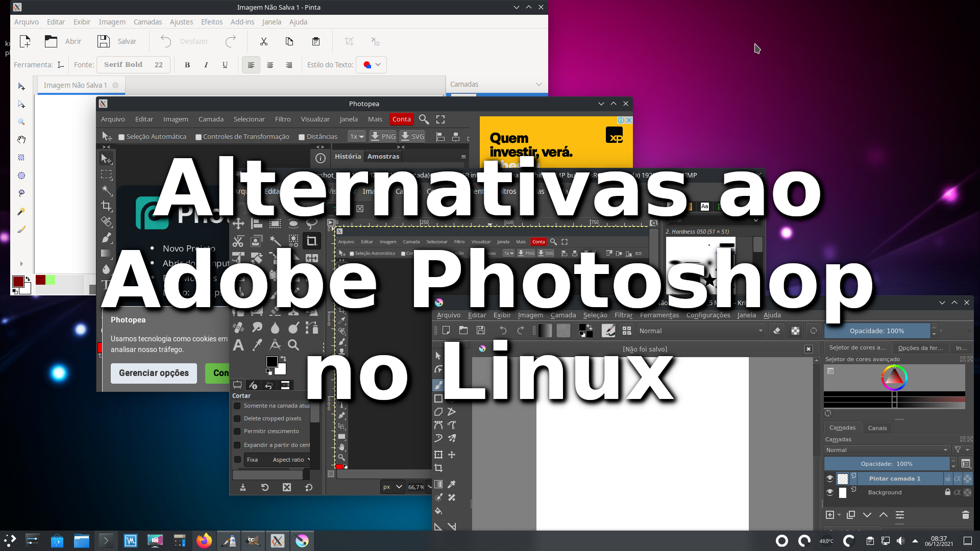Select the Rectangle Select tool in Photopea

coord(106,175)
